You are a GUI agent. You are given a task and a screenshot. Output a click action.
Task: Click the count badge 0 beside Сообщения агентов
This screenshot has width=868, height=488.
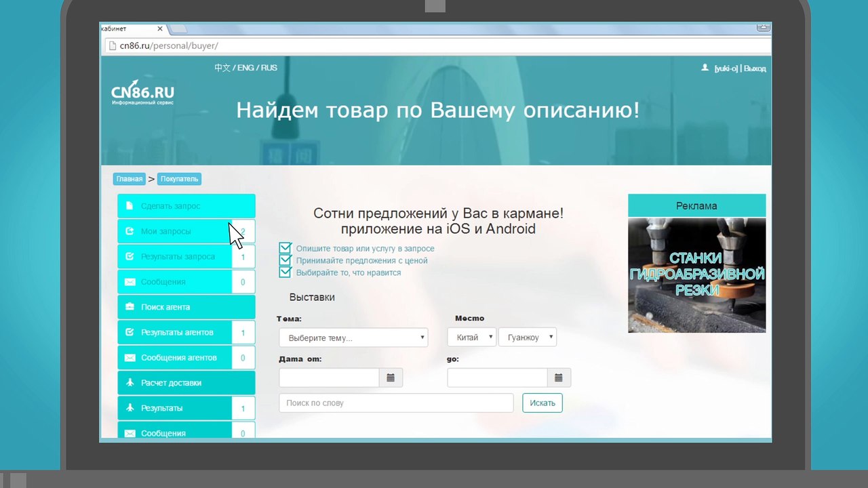pos(243,358)
